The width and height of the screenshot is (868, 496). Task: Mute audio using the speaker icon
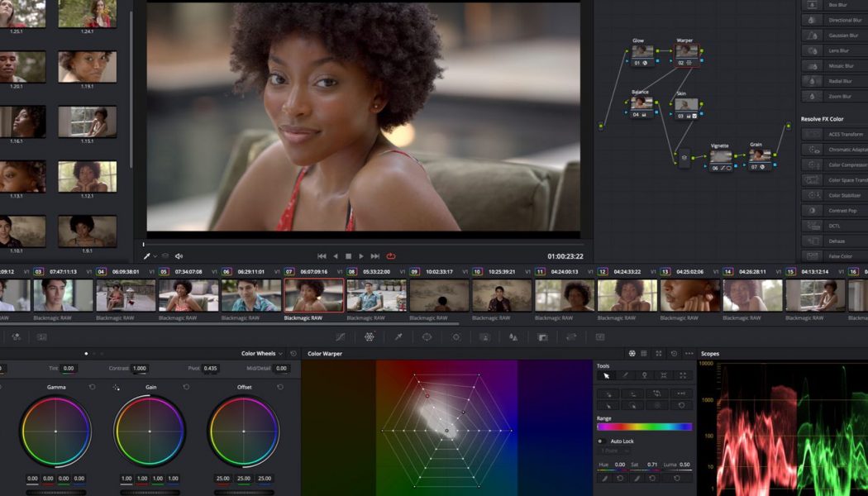179,256
